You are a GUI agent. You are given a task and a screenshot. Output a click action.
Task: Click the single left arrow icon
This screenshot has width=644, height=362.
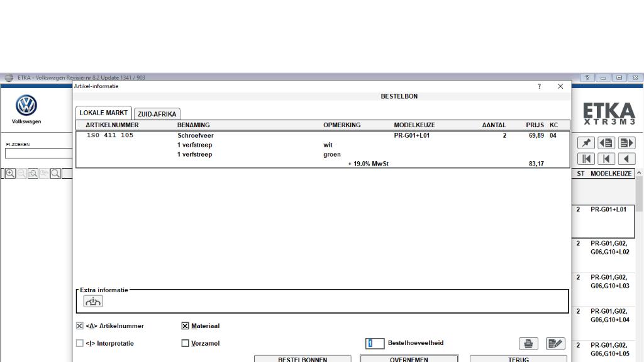[626, 159]
